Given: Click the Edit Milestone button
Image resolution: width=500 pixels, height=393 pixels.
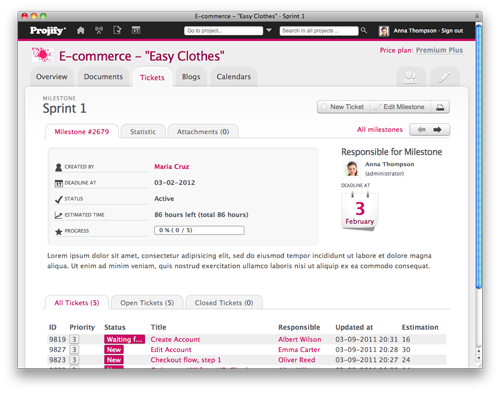Looking at the screenshot, I should [400, 107].
